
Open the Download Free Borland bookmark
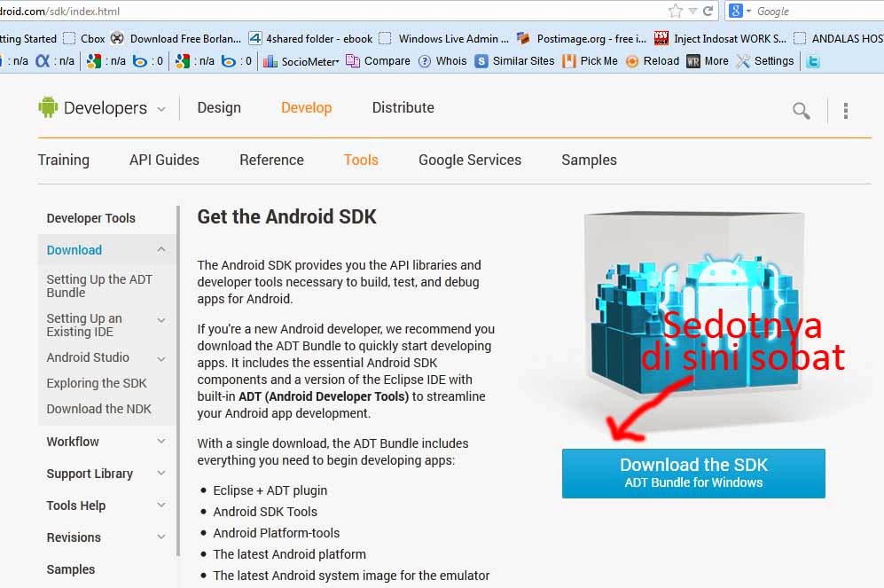[176, 38]
